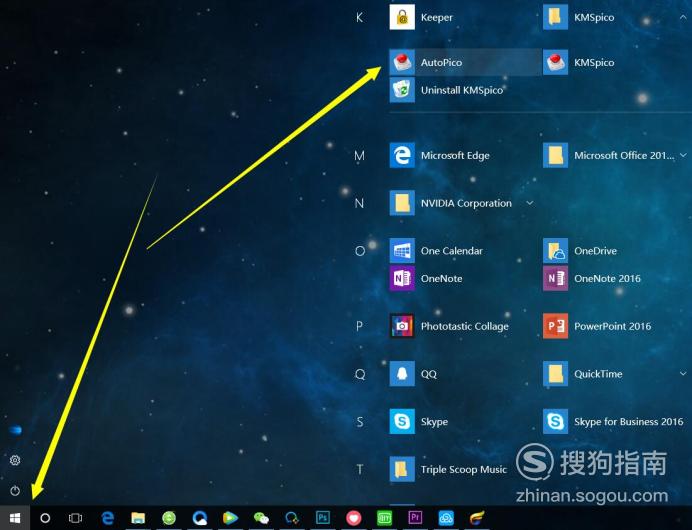The height and width of the screenshot is (530, 692).
Task: Expand the NVIDIA Corporation folder
Action: [530, 203]
